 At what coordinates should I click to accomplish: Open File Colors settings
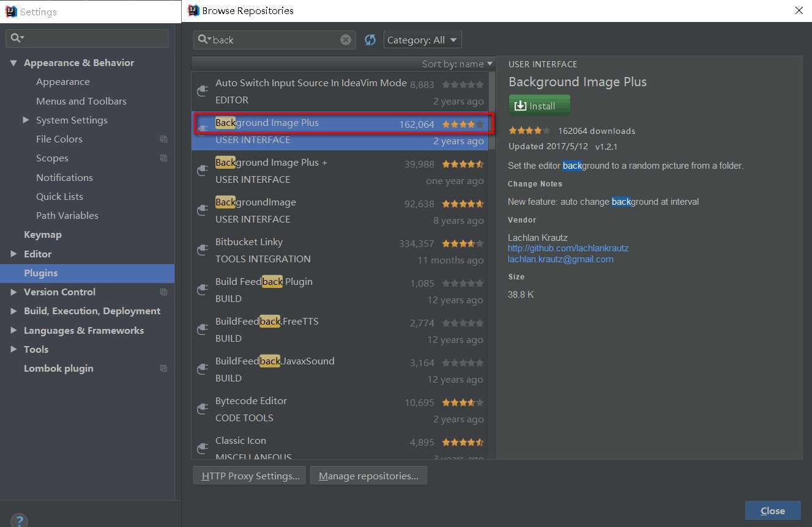tap(59, 139)
